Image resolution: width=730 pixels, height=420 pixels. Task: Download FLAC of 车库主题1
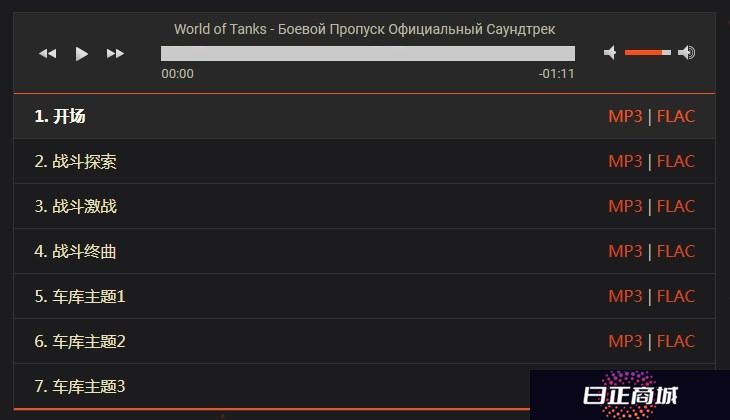[x=676, y=296]
